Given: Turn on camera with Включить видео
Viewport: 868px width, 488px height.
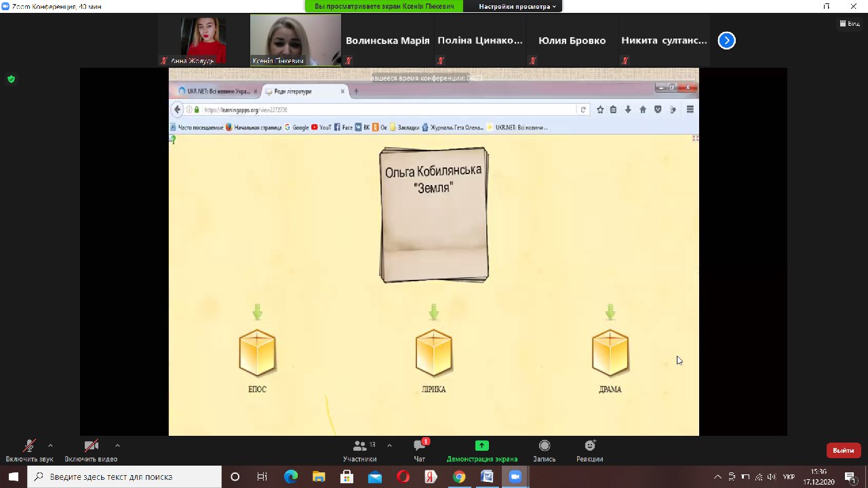Looking at the screenshot, I should click(x=91, y=446).
